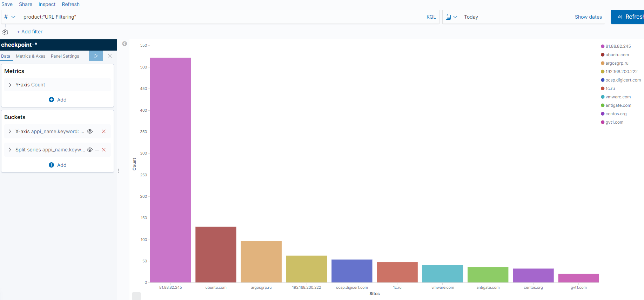Screen dimensions: 644x300
Task: Click the argosgrp.ru bar in chart
Action: point(261,262)
